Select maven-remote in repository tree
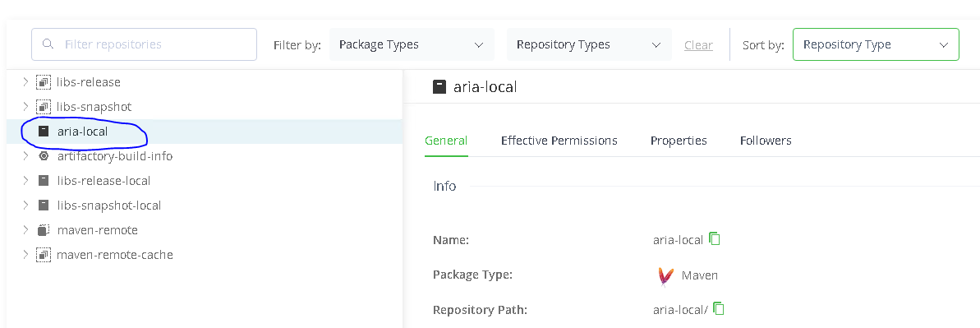This screenshot has height=328, width=980. tap(97, 229)
